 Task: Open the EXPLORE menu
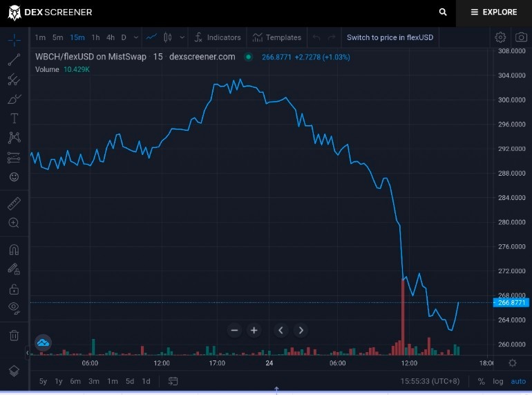point(494,12)
